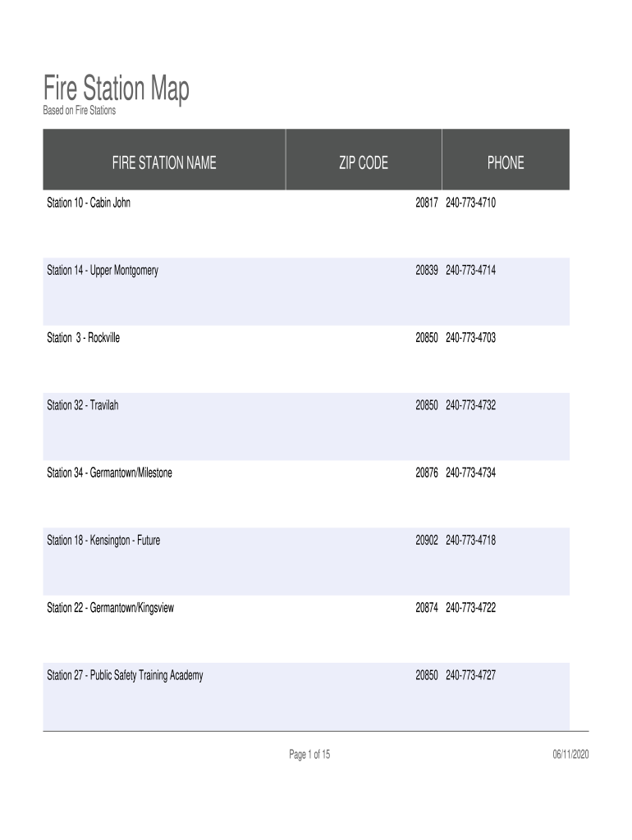Click Station 34 - Germantown/Milestone name
The image size is (632, 840).
pos(110,472)
